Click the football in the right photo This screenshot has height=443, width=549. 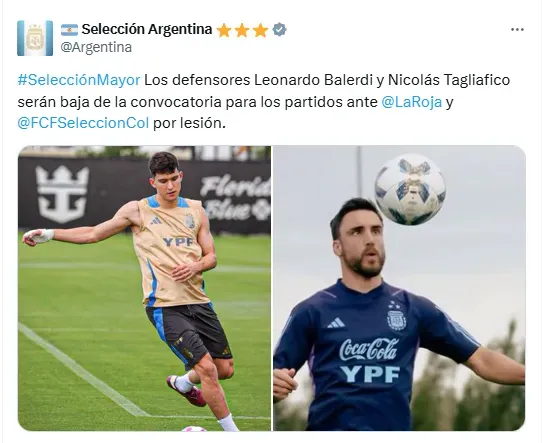(x=410, y=189)
